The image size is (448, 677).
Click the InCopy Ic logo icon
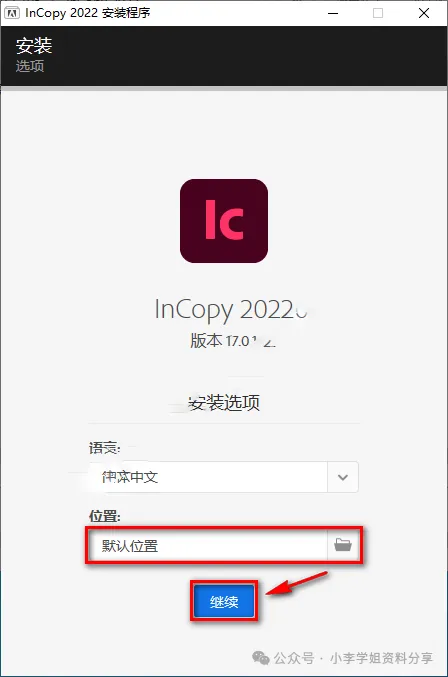click(x=224, y=221)
